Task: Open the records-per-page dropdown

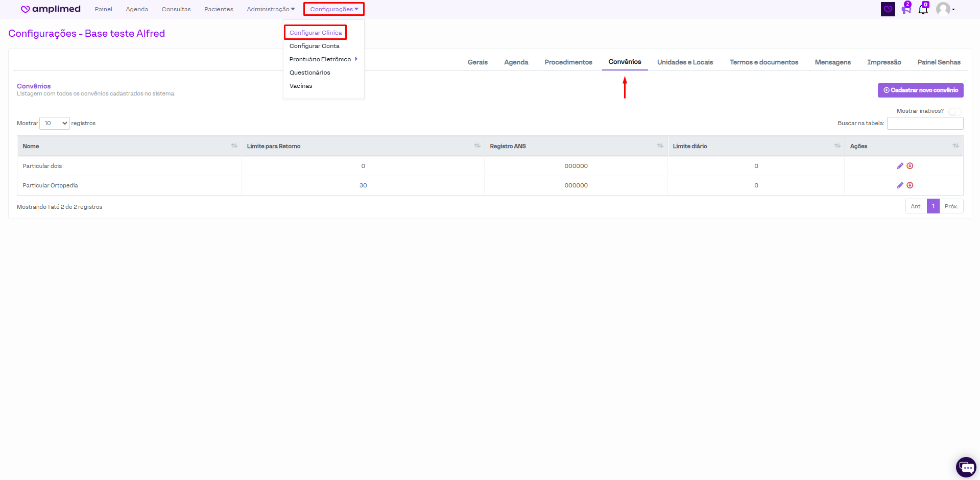Action: point(55,123)
